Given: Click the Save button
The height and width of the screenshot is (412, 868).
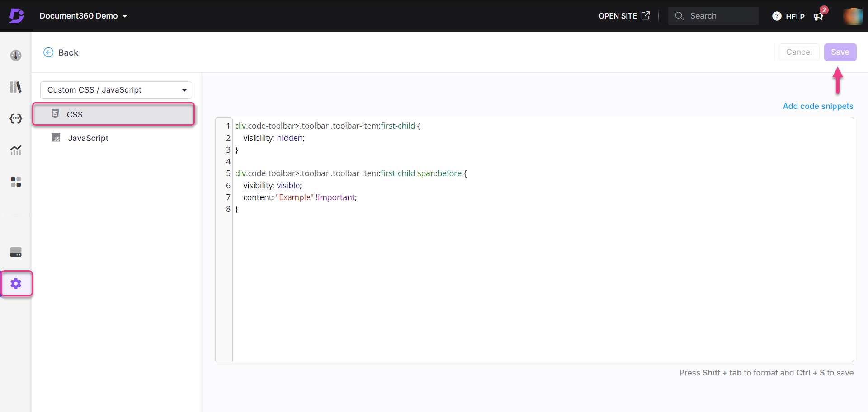Looking at the screenshot, I should pyautogui.click(x=840, y=52).
